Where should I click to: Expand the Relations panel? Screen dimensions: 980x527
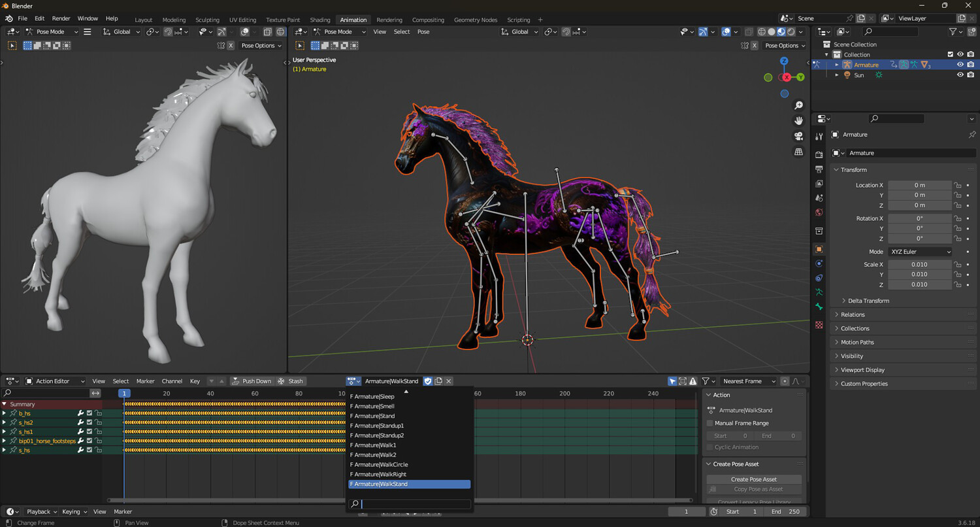click(853, 314)
